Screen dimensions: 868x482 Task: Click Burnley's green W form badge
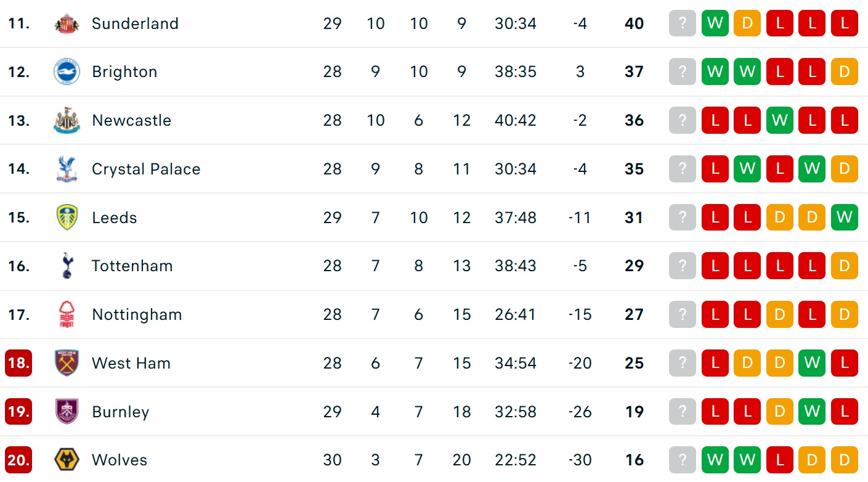[x=812, y=412]
